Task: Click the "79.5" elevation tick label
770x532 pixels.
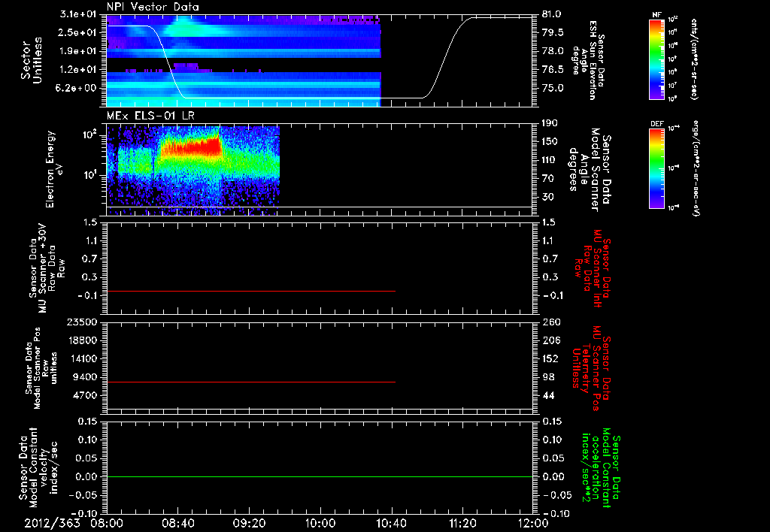Action: click(552, 32)
